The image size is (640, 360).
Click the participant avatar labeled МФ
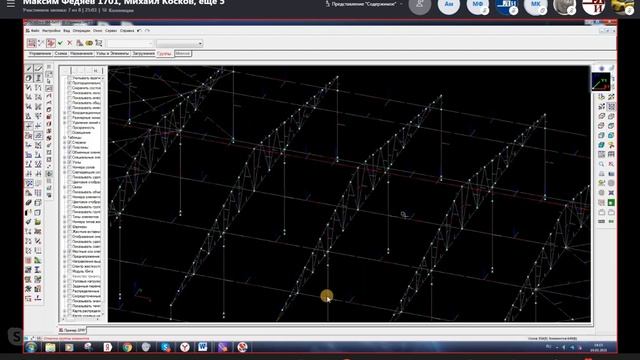(478, 5)
